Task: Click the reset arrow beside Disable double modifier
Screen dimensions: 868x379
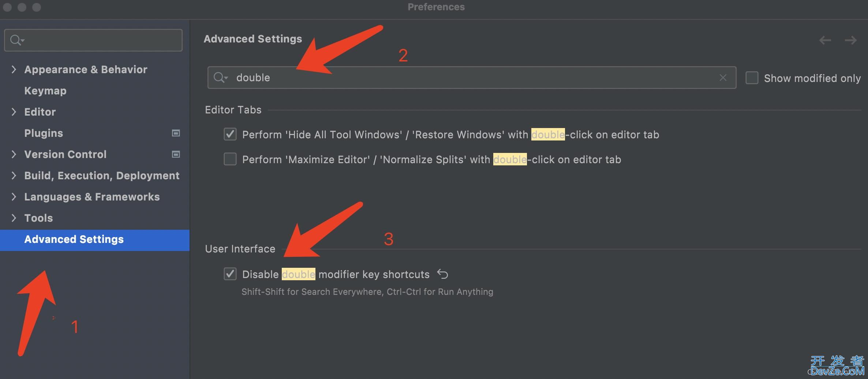Action: pyautogui.click(x=442, y=274)
